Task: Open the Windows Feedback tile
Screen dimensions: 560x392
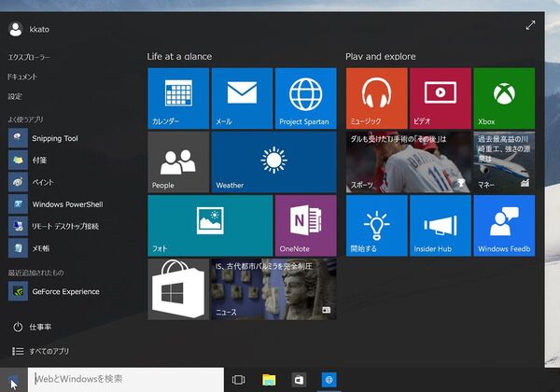Action: pos(504,226)
